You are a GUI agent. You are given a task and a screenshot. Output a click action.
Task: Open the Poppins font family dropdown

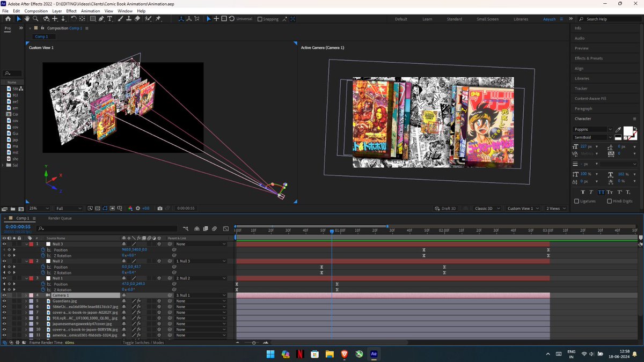click(x=593, y=129)
